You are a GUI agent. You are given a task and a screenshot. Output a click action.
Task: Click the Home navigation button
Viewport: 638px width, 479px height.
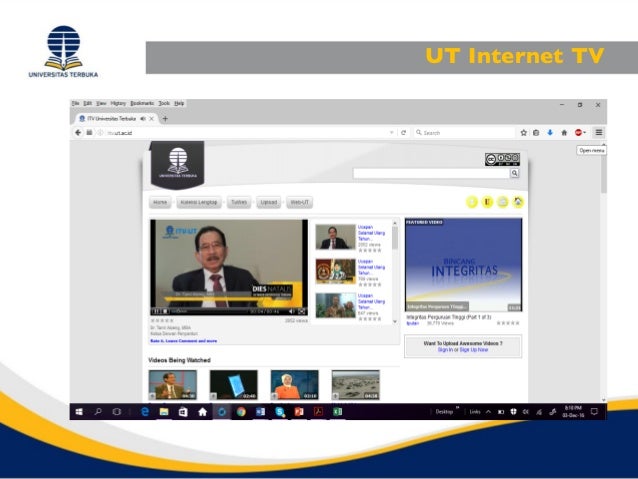coord(160,202)
